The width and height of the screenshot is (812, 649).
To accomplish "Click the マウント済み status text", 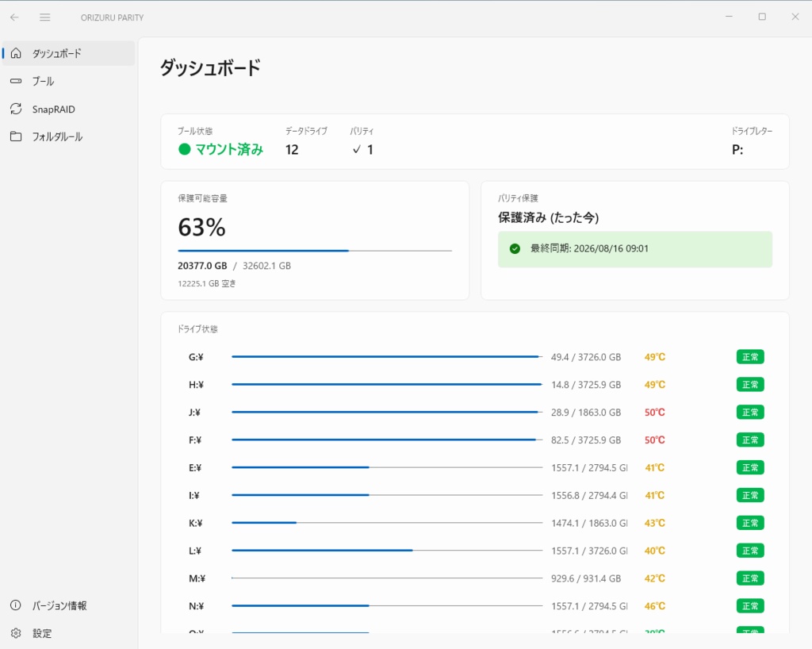I will coord(229,150).
